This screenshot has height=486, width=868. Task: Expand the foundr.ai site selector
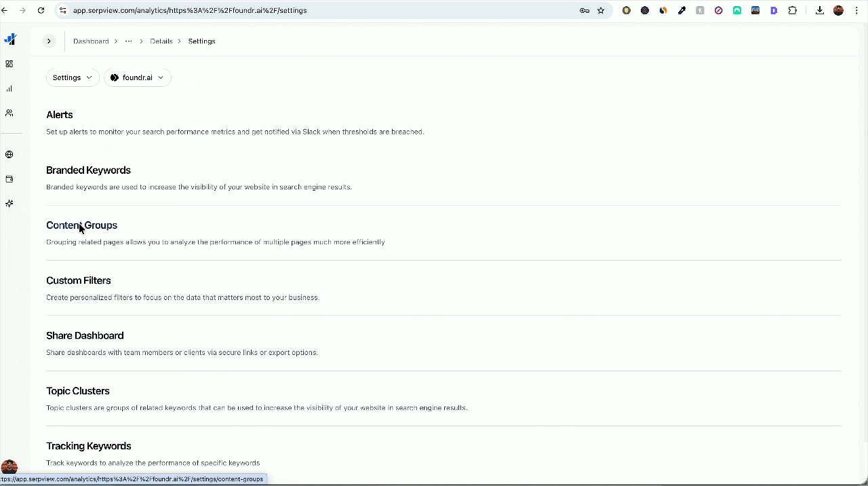point(137,77)
